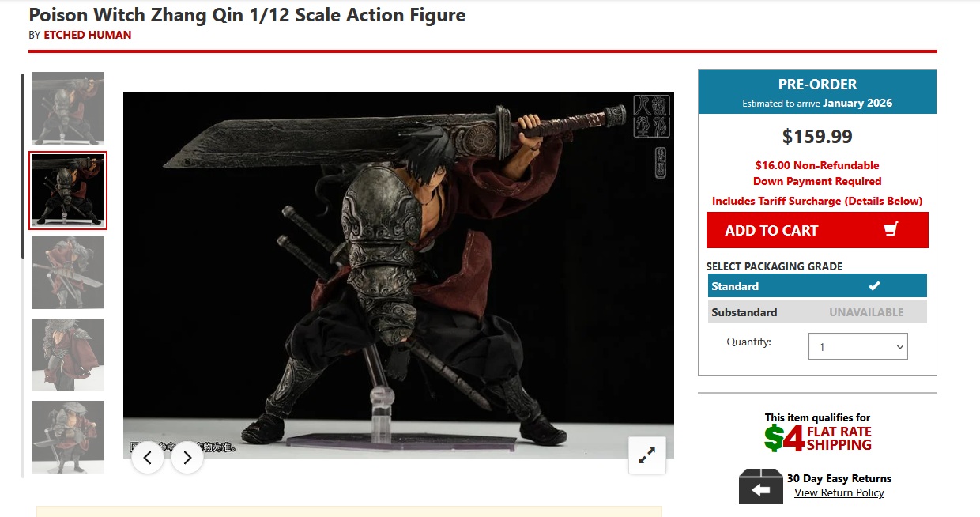
Task: Select Substandard packaging grade option
Action: [817, 312]
